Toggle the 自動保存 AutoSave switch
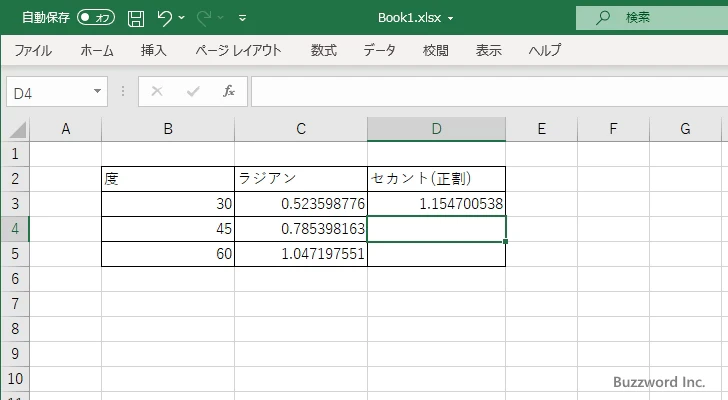This screenshot has width=728, height=400. click(96, 18)
